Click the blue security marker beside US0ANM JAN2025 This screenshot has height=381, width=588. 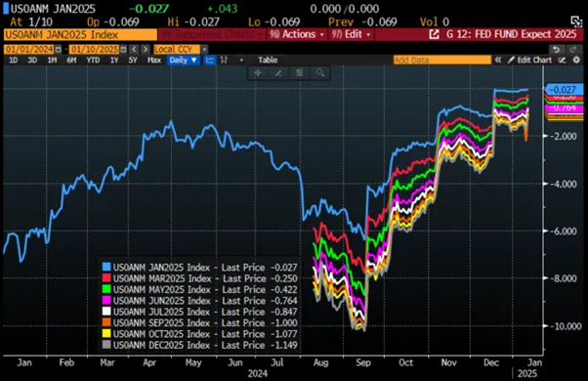click(x=6, y=8)
